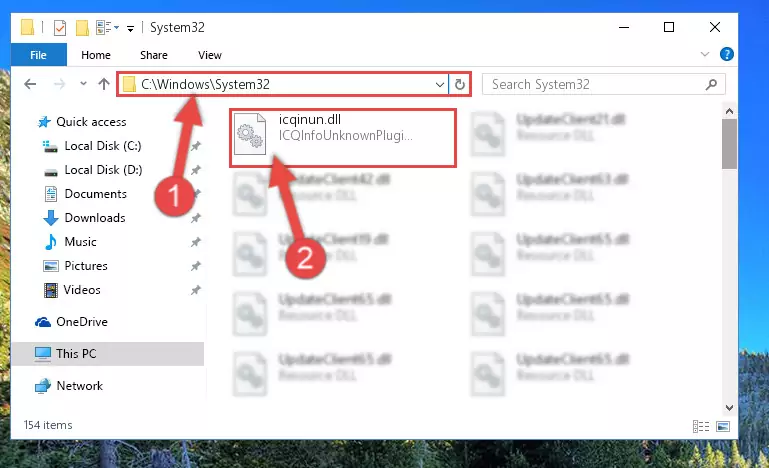Screen dimensions: 769x468
Task: Click the pin icon beside Pictures
Action: (196, 266)
